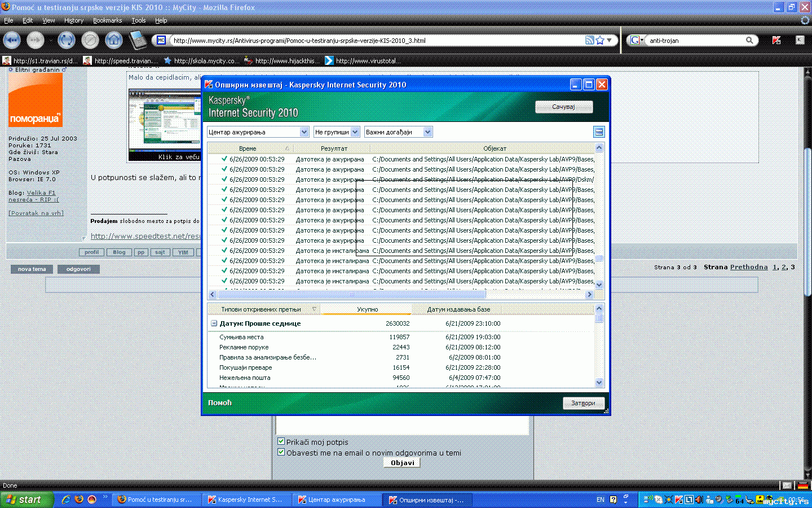Open address bar history dropdown arrow
The width and height of the screenshot is (812, 508).
point(610,40)
